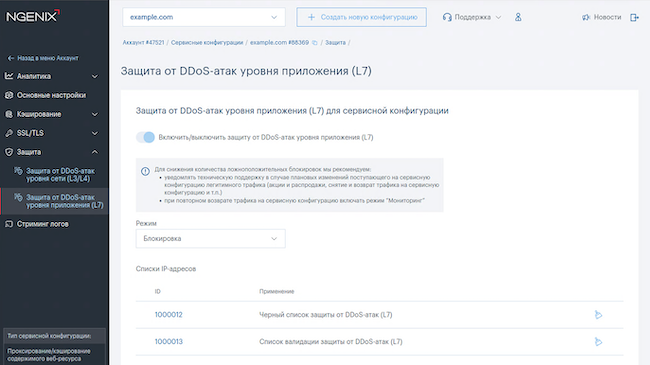The height and width of the screenshot is (365, 650).
Task: Click 'Черный список защиты от DDoS-атак (L7)' text
Action: [325, 315]
